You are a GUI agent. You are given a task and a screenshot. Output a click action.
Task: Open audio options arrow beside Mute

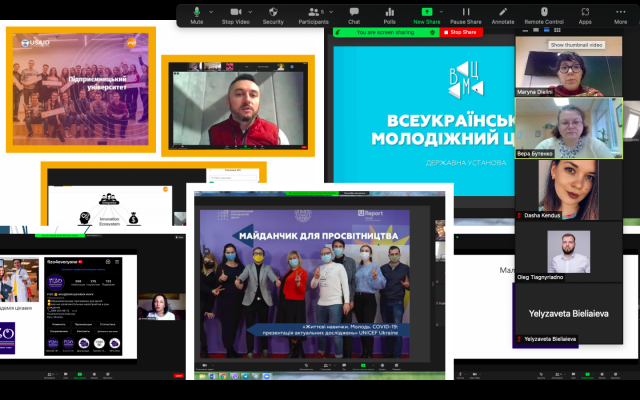click(211, 12)
